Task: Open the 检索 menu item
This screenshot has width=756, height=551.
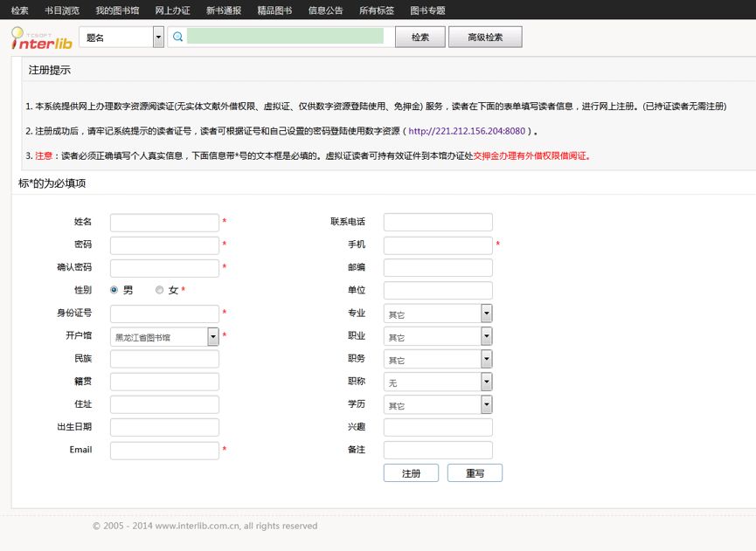Action: tap(19, 10)
